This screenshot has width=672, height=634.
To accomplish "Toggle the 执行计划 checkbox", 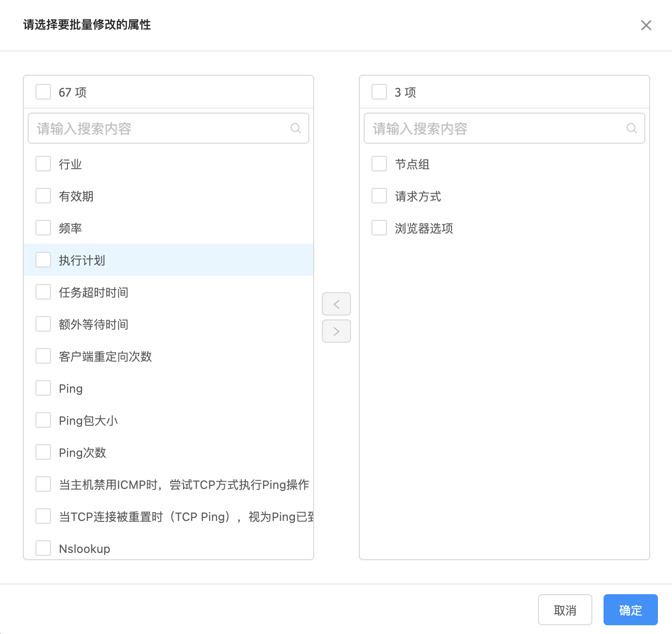I will [43, 260].
